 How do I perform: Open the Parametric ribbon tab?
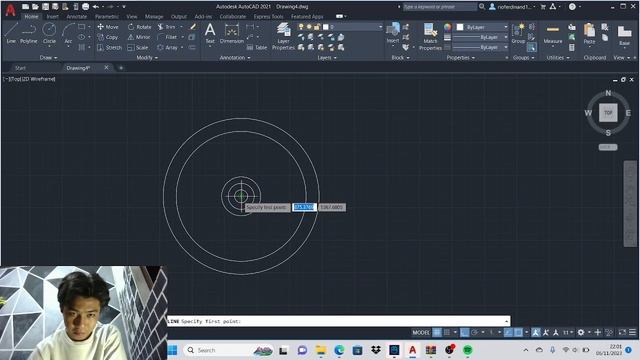click(107, 17)
